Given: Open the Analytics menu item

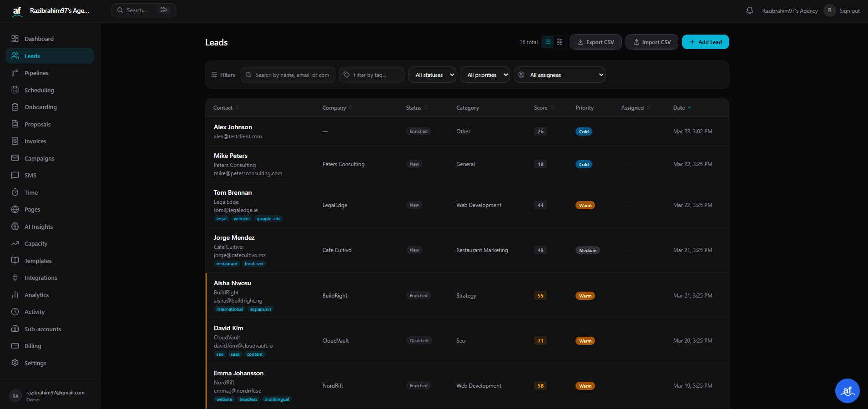Looking at the screenshot, I should 36,295.
